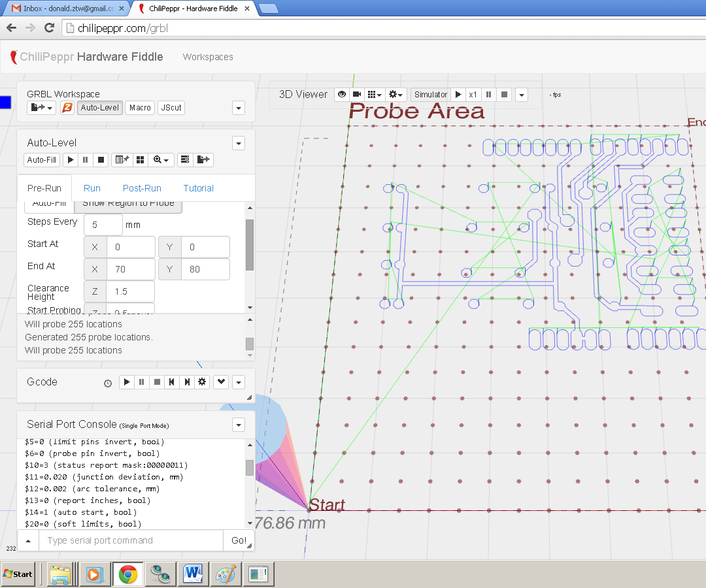Open the camera view icon in 3D Viewer
This screenshot has height=588, width=706.
tap(356, 94)
